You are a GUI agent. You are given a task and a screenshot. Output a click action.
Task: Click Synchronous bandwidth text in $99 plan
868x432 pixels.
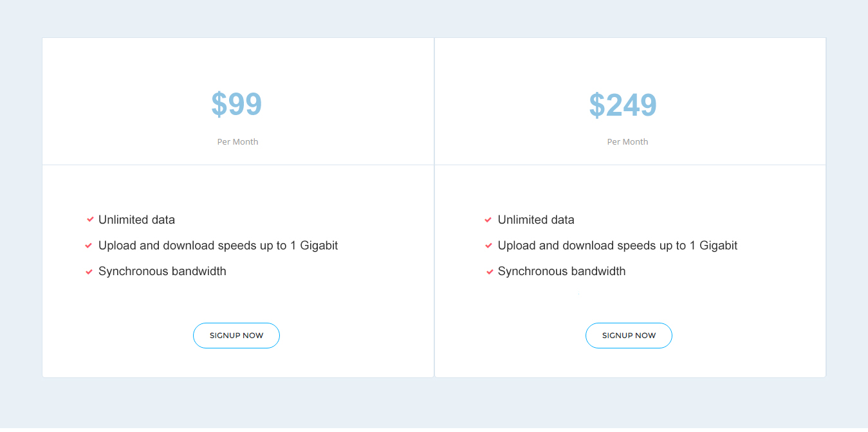(162, 271)
